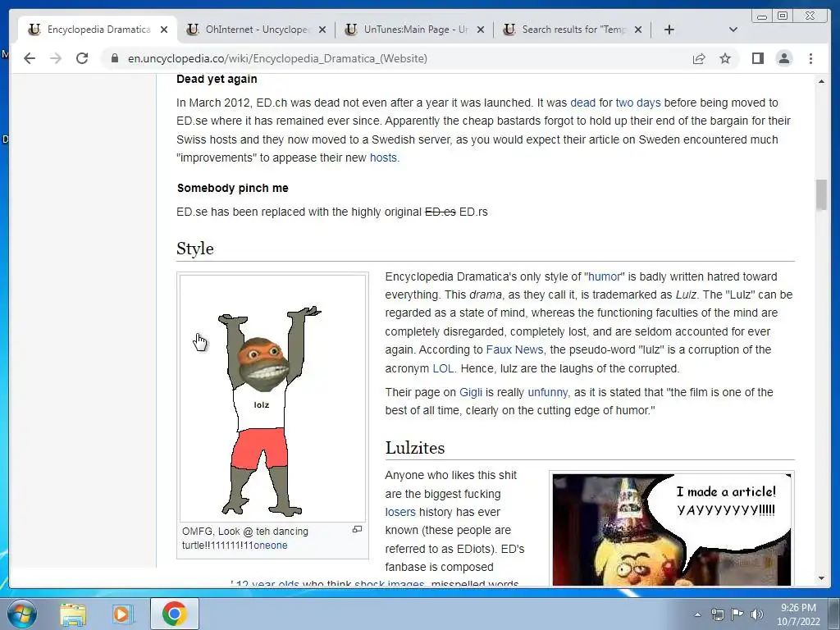Open the "I made a article" image
Screen dimensions: 840x630
point(672,529)
